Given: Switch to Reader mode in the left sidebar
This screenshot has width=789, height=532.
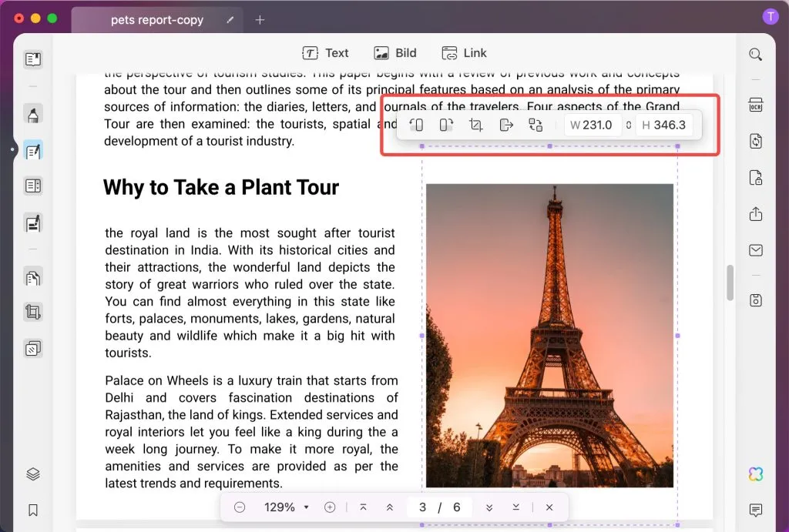Looking at the screenshot, I should [32, 59].
